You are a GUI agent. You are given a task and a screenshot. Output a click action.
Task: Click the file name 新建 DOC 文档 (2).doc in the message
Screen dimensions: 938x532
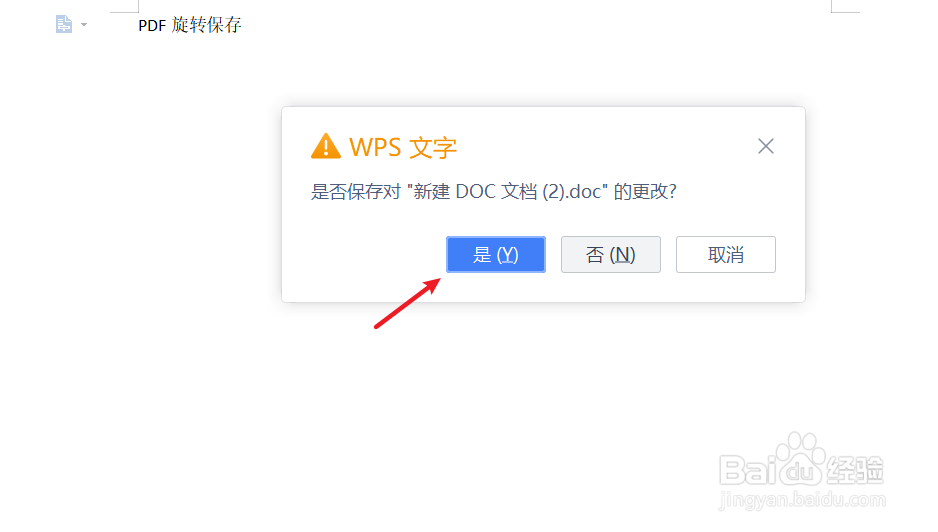(507, 191)
